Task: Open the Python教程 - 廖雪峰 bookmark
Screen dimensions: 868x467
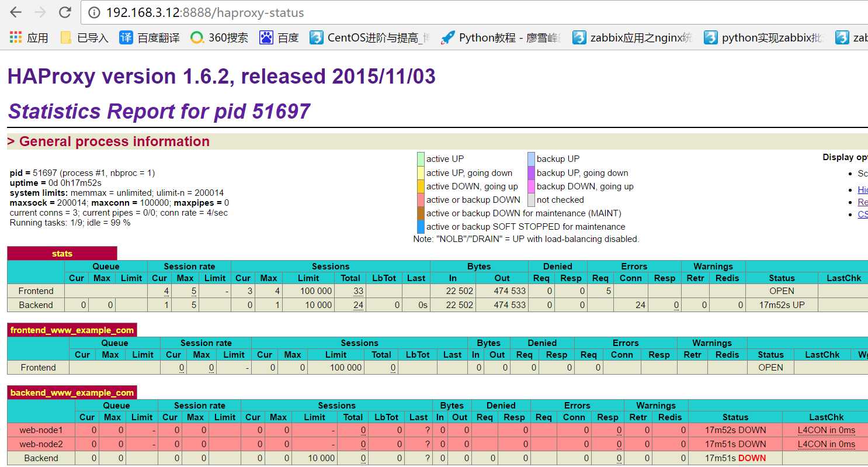Action: tap(501, 37)
